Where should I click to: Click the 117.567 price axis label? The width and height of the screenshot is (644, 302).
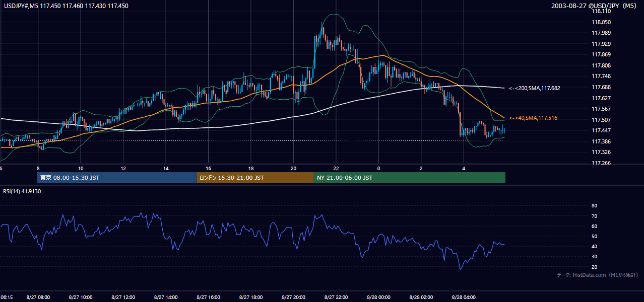pos(601,109)
